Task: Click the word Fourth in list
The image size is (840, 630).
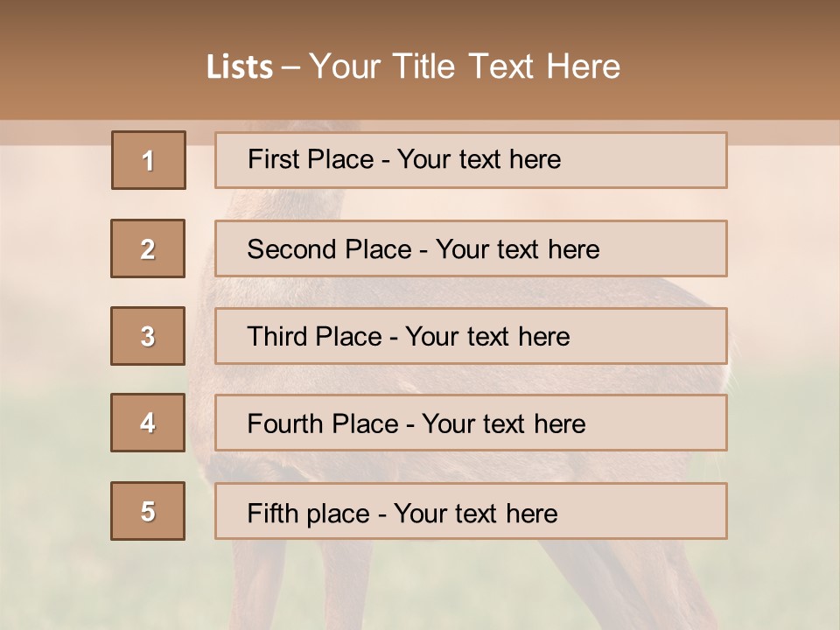Action: click(x=285, y=423)
